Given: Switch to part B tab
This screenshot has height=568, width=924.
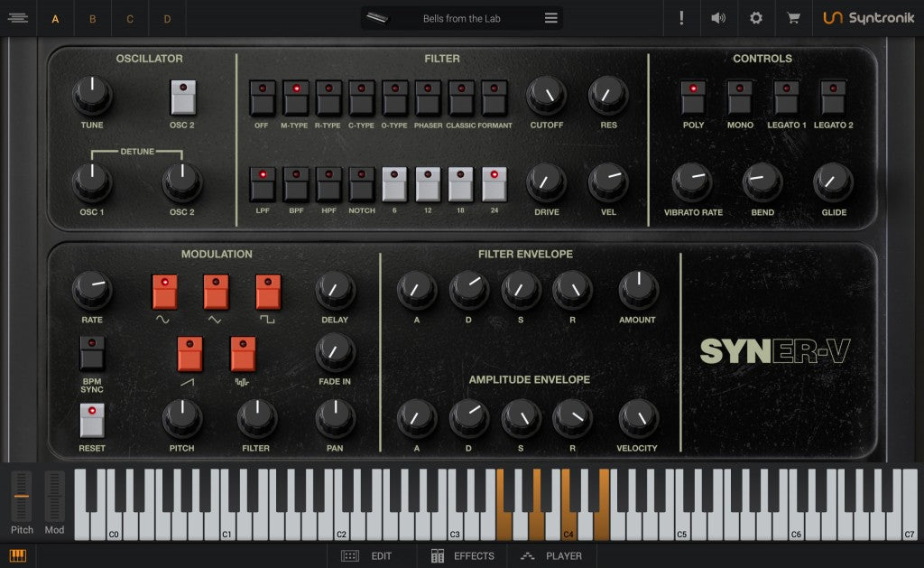Looking at the screenshot, I should 92,18.
